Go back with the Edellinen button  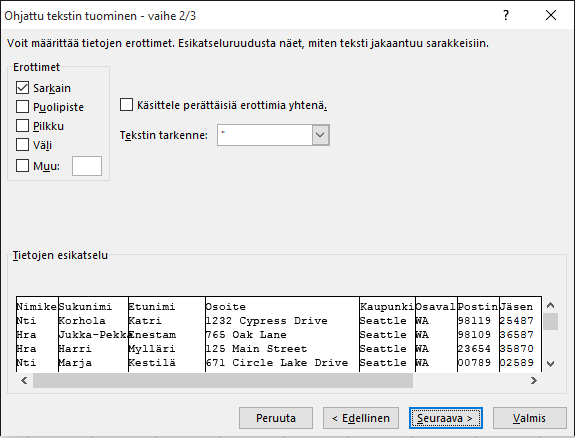pyautogui.click(x=361, y=418)
